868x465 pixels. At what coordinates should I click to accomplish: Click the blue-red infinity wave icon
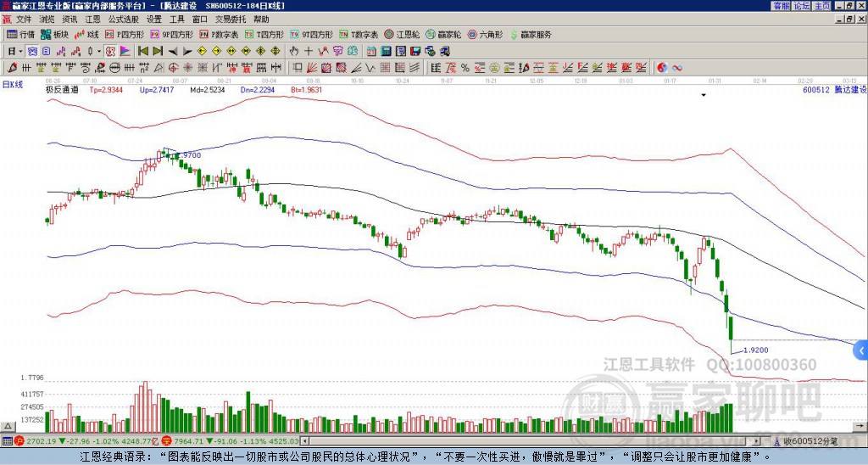676,68
